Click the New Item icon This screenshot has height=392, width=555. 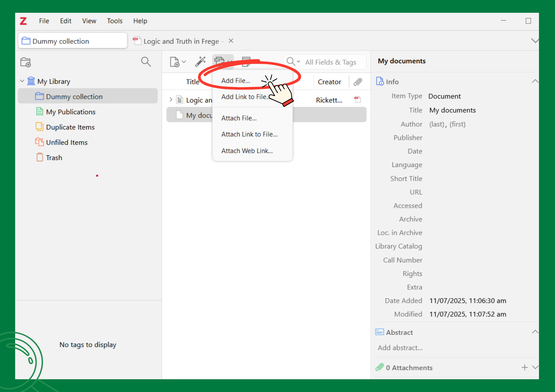(x=175, y=62)
